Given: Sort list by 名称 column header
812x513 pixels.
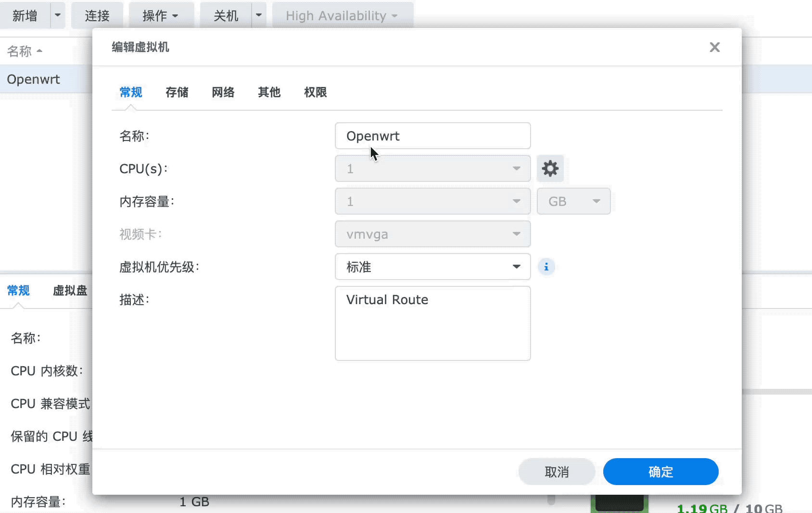Looking at the screenshot, I should pyautogui.click(x=24, y=51).
